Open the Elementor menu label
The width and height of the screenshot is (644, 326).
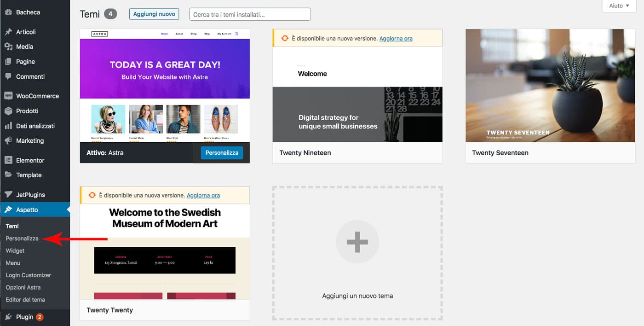pyautogui.click(x=30, y=160)
